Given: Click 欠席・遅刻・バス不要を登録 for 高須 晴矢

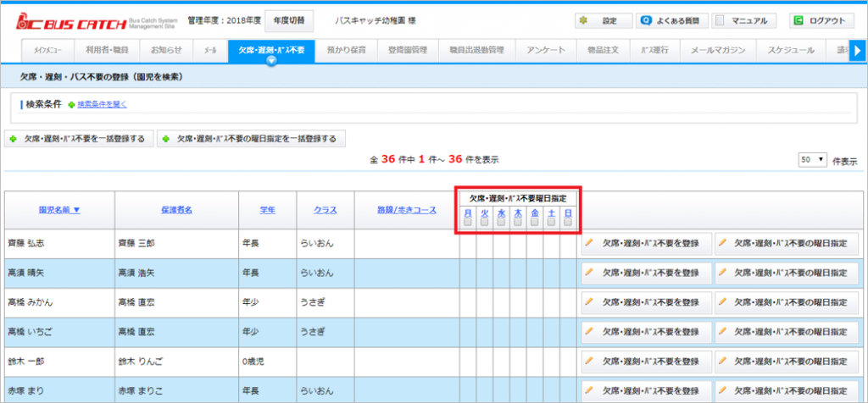Looking at the screenshot, I should 647,273.
